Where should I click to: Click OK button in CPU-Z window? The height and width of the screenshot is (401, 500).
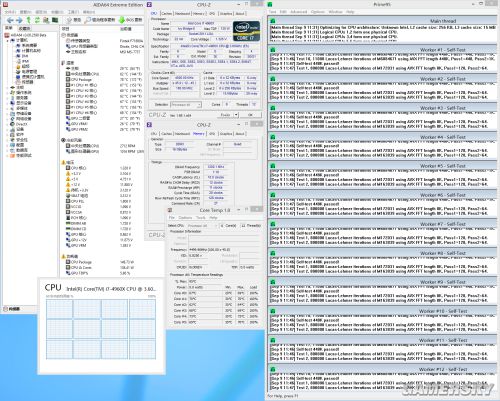251,115
